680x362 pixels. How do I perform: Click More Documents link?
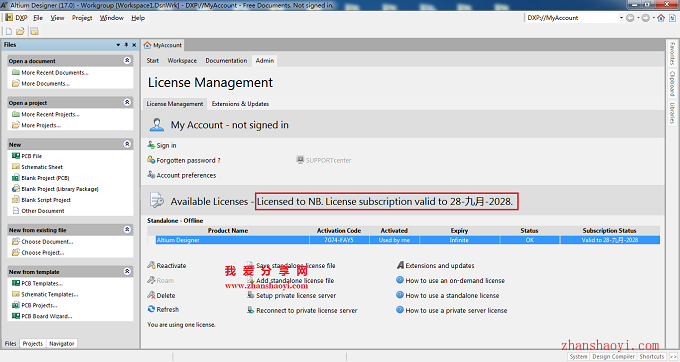click(46, 84)
